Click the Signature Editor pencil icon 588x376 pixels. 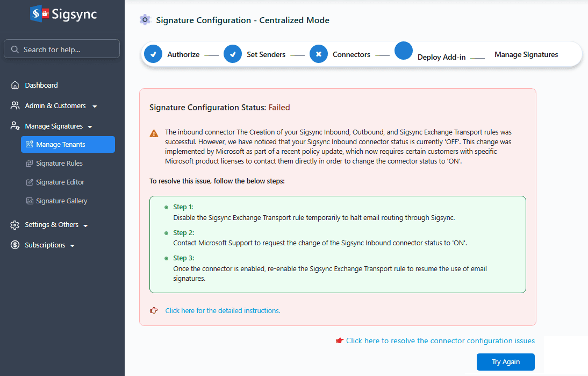(x=30, y=182)
